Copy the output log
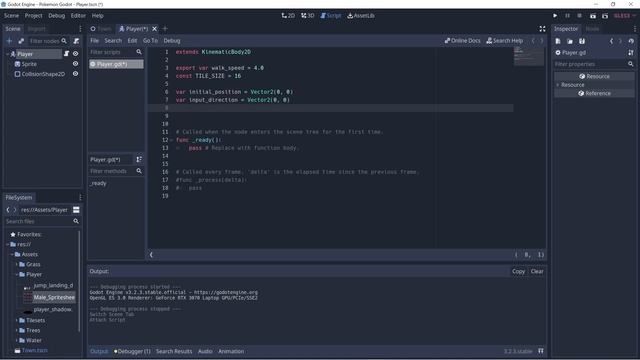 (518, 271)
